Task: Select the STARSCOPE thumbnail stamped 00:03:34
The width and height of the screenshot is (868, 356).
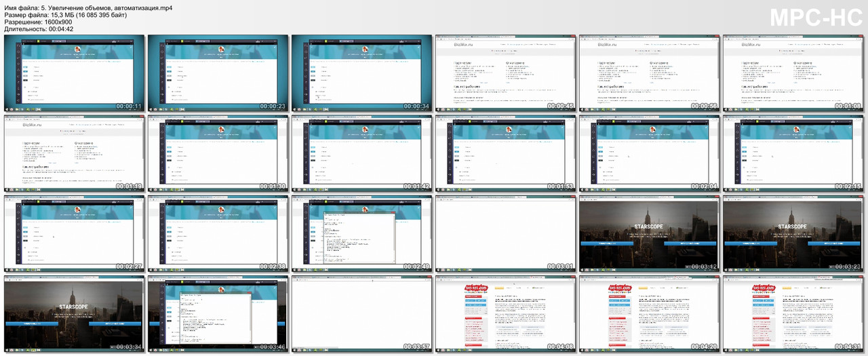Action: (75, 313)
